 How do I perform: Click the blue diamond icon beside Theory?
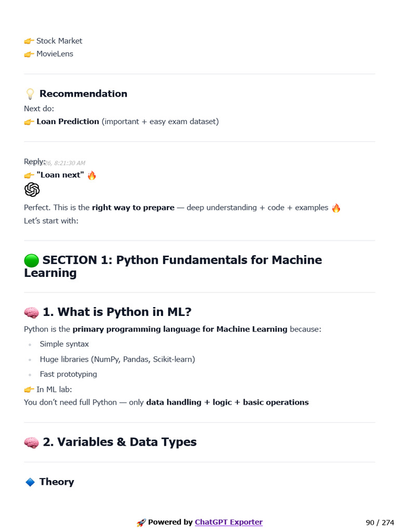tap(30, 482)
